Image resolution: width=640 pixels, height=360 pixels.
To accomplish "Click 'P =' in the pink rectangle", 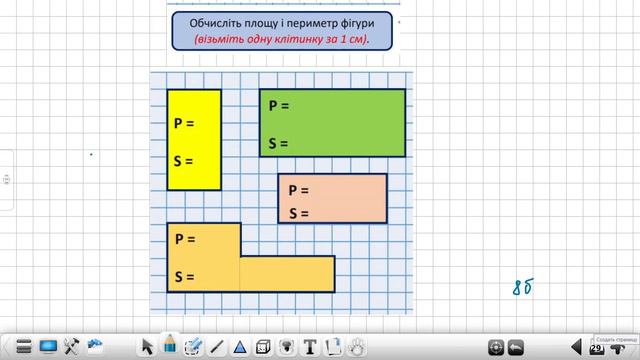I will (298, 190).
